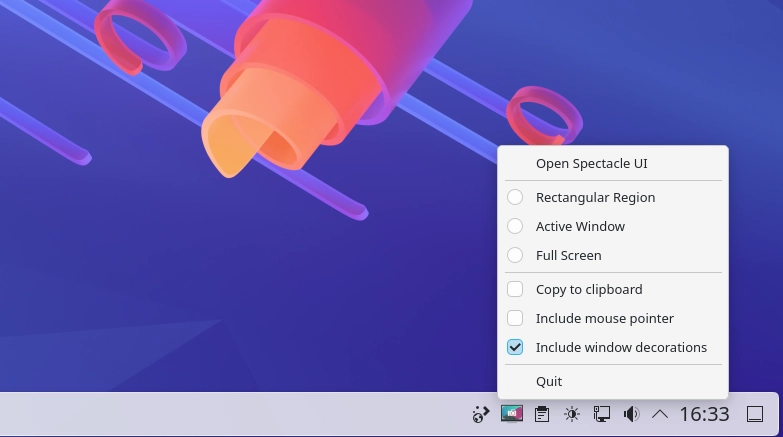Click the screen brightness tray icon
The image size is (783, 437).
[x=571, y=414]
